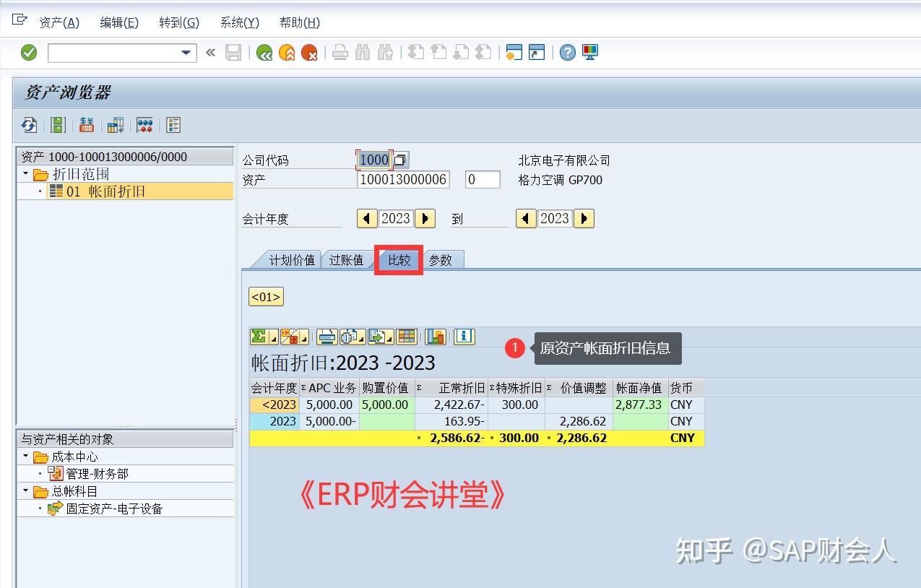Click the print icon in the ALV grid toolbar

pos(325,337)
